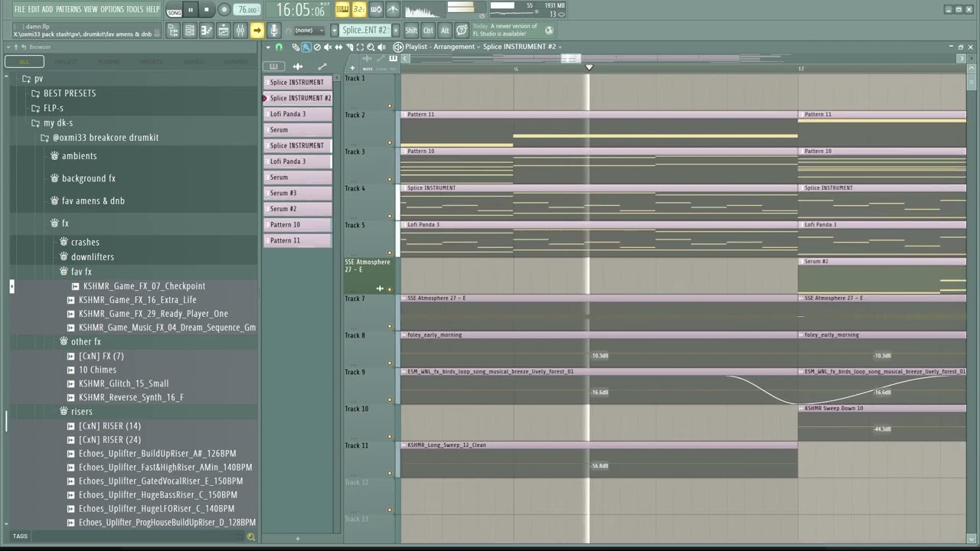Select Serum #3 in picker list
The width and height of the screenshot is (980, 551).
pyautogui.click(x=298, y=193)
